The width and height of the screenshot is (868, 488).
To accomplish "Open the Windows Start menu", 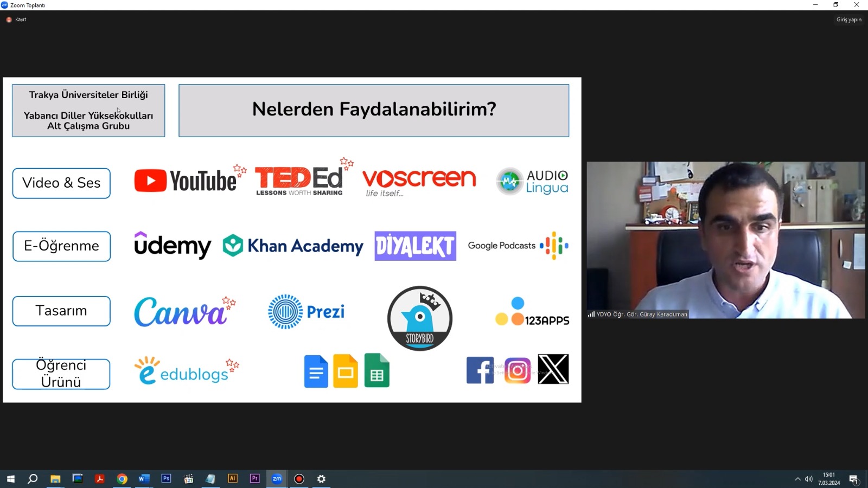I will tap(10, 479).
